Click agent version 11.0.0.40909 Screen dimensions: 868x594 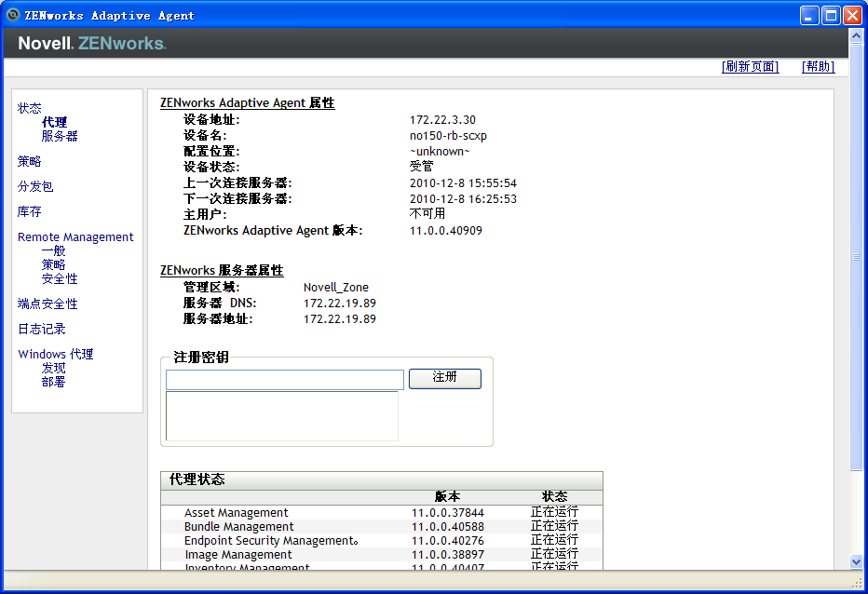pyautogui.click(x=445, y=230)
